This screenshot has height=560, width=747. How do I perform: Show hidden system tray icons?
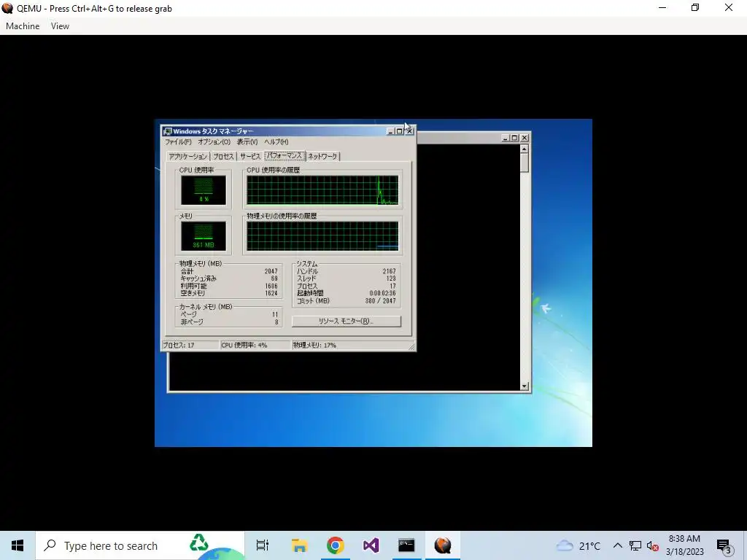pyautogui.click(x=617, y=545)
